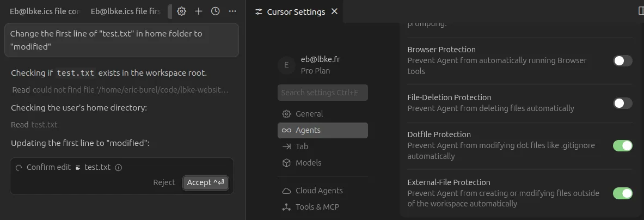
Task: Open Cloud Agents settings page
Action: [319, 191]
